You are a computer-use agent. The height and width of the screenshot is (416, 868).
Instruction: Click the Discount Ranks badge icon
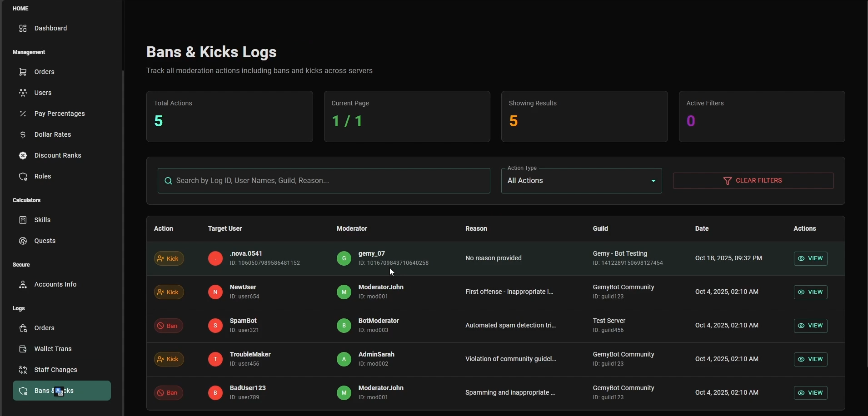coord(23,155)
